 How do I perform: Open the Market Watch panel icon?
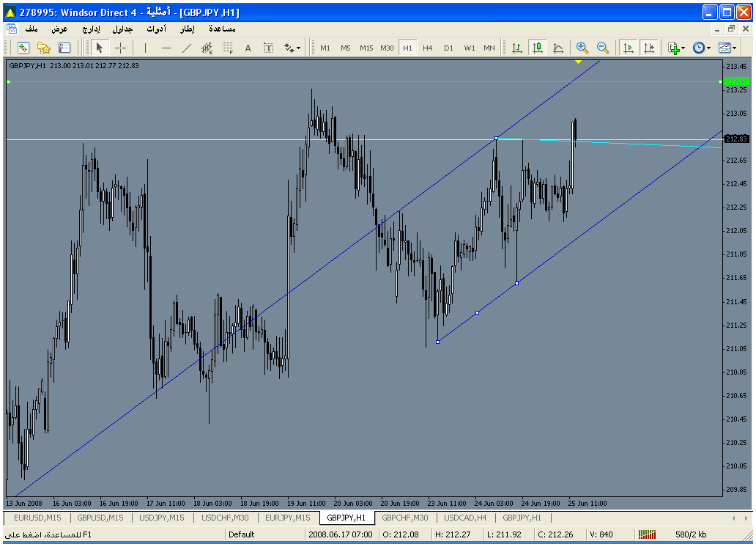tap(23, 48)
